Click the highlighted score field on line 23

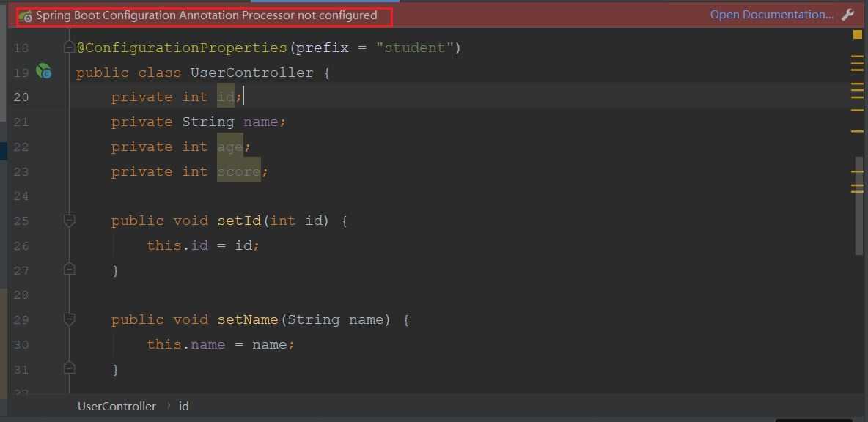pyautogui.click(x=238, y=171)
